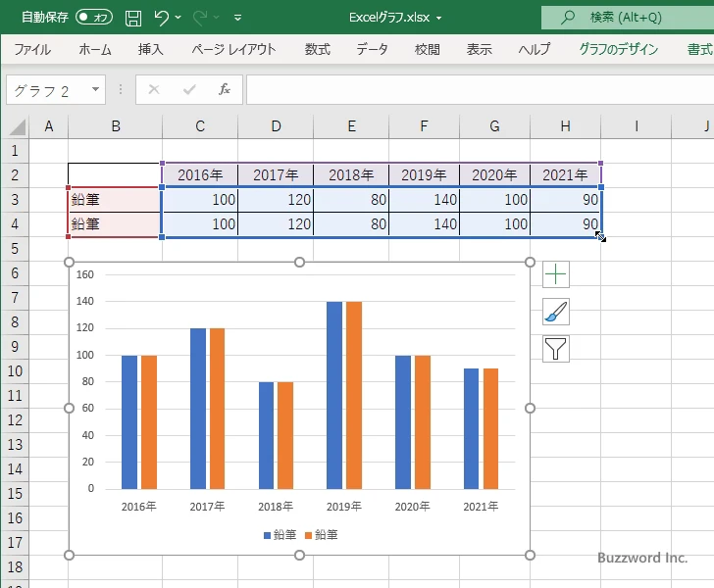The height and width of the screenshot is (588, 714).
Task: Toggle the 自動保存 AutoSave switch
Action: [94, 18]
